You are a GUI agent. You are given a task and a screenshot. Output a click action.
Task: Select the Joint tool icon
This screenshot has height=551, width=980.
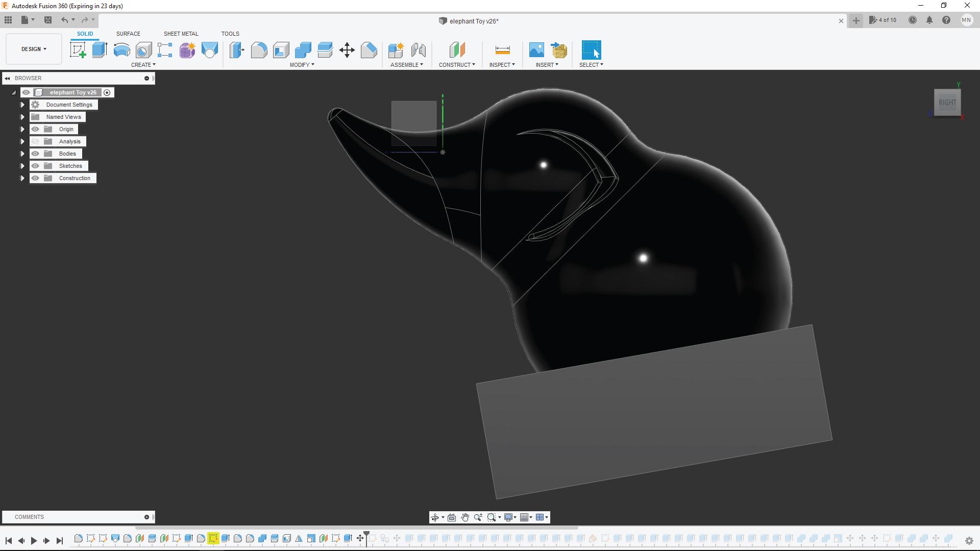pos(418,50)
